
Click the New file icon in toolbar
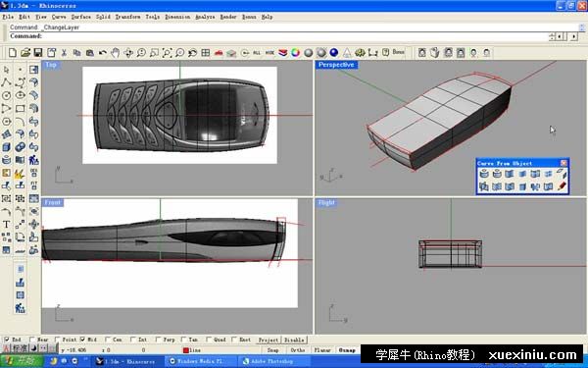tap(13, 53)
